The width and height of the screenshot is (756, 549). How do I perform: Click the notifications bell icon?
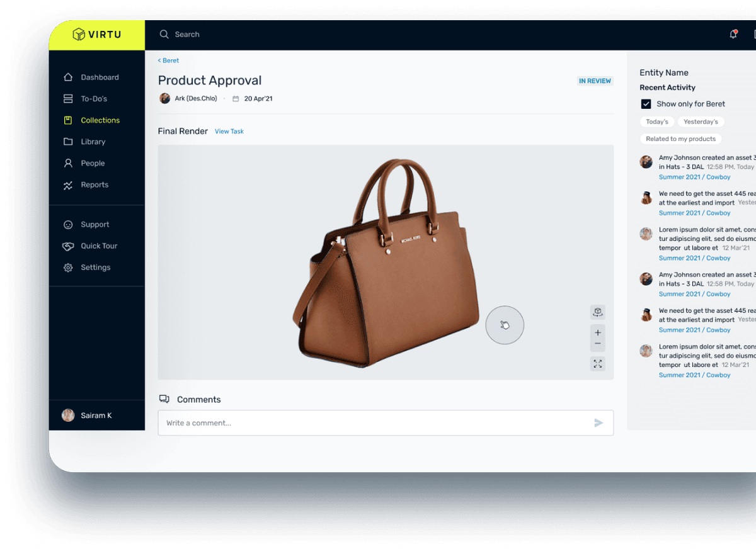click(x=733, y=34)
